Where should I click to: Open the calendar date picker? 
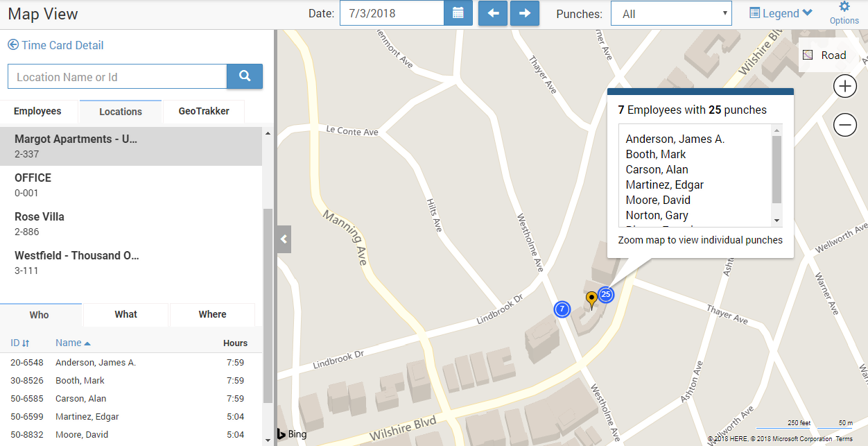coord(458,13)
